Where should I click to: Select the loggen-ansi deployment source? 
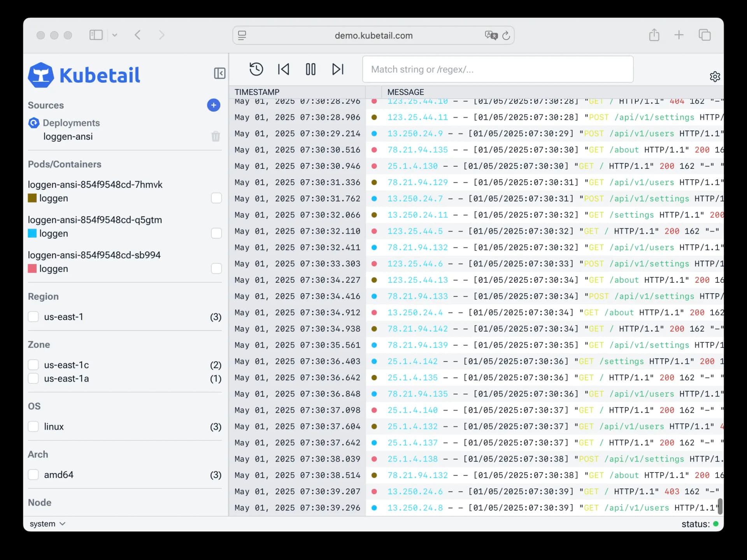[x=68, y=136]
